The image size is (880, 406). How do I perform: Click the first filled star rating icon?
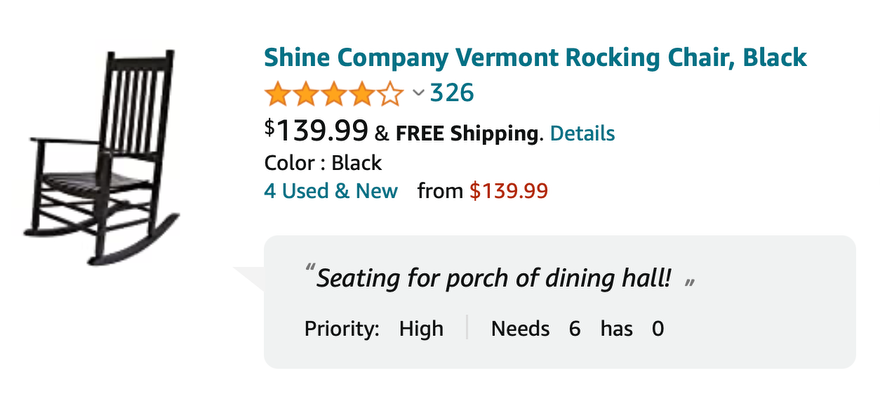[277, 95]
